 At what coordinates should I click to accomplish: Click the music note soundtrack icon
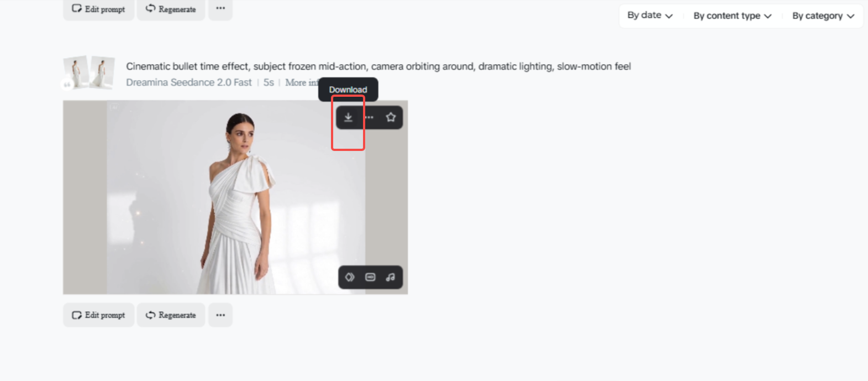pyautogui.click(x=391, y=277)
